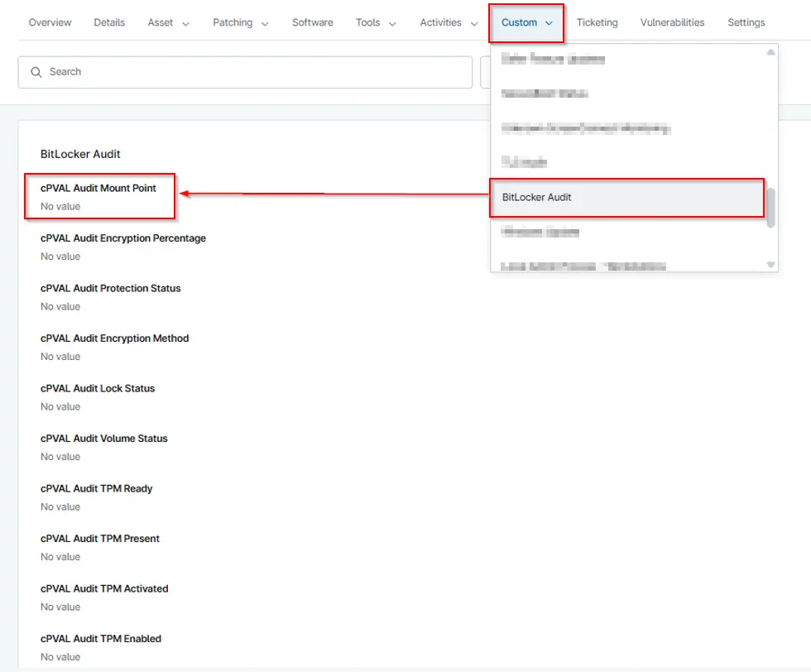Screen dimensions: 811x672
Task: Select cPVAL Audit TPM Present field
Action: (x=100, y=539)
